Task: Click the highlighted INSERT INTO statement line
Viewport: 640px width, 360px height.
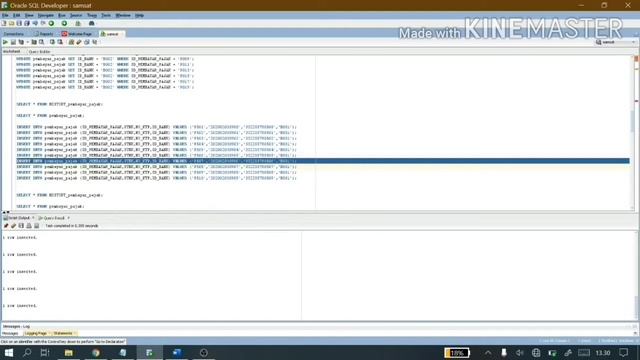Action: 322,161
